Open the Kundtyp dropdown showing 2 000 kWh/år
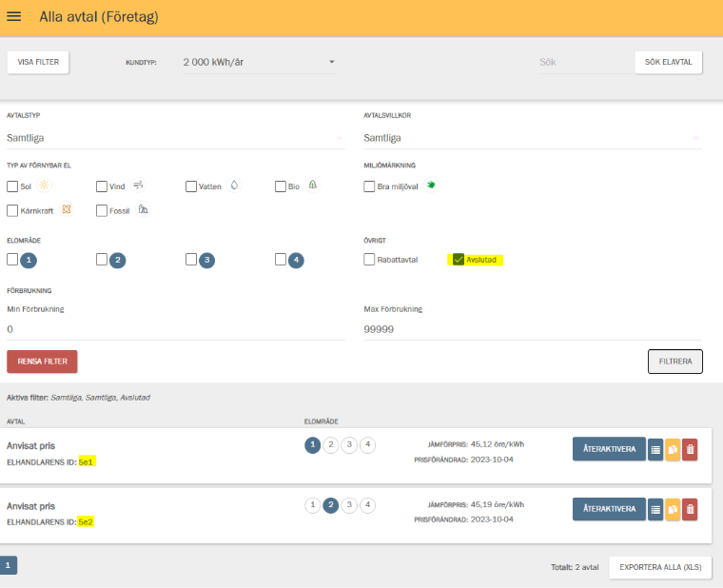Image resolution: width=723 pixels, height=588 pixels. pos(259,63)
